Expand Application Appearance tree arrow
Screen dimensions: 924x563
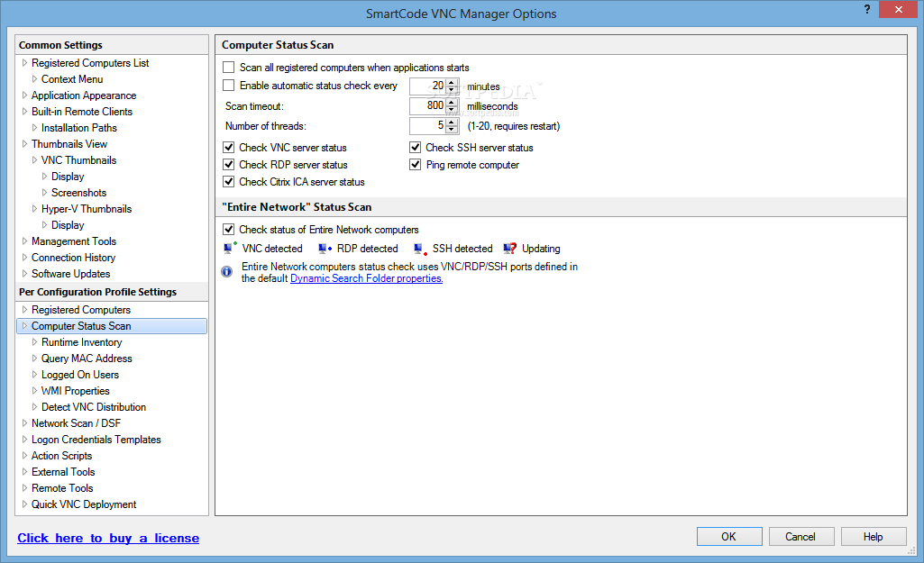(24, 95)
